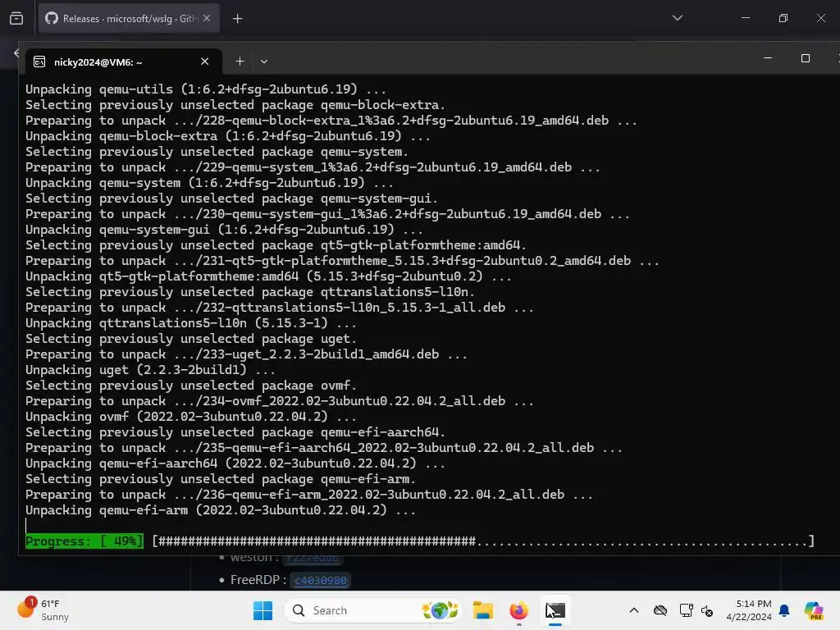The width and height of the screenshot is (840, 630).
Task: Click the taskbar Search box
Action: point(373,610)
